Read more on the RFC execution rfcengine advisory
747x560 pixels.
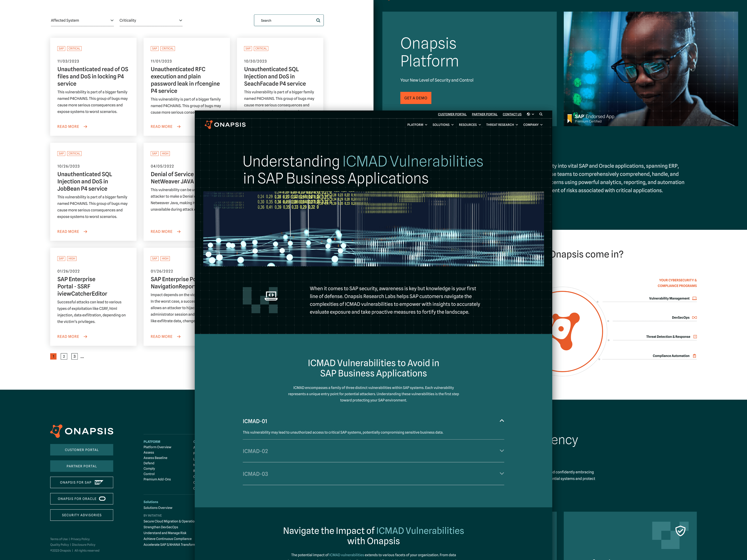point(166,126)
